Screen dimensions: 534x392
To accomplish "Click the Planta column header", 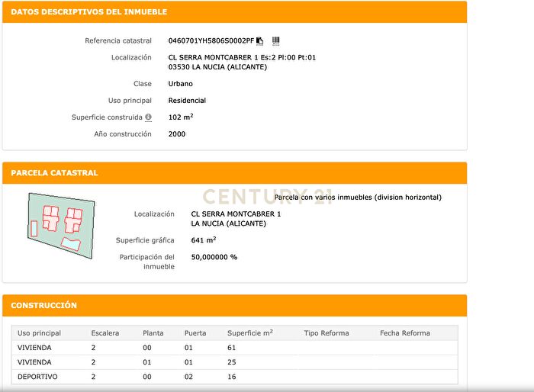I will point(153,333).
